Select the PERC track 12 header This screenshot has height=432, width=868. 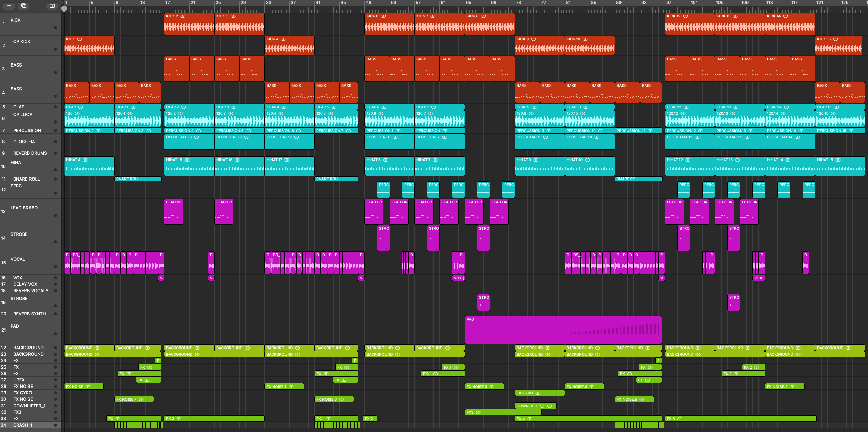pos(31,190)
